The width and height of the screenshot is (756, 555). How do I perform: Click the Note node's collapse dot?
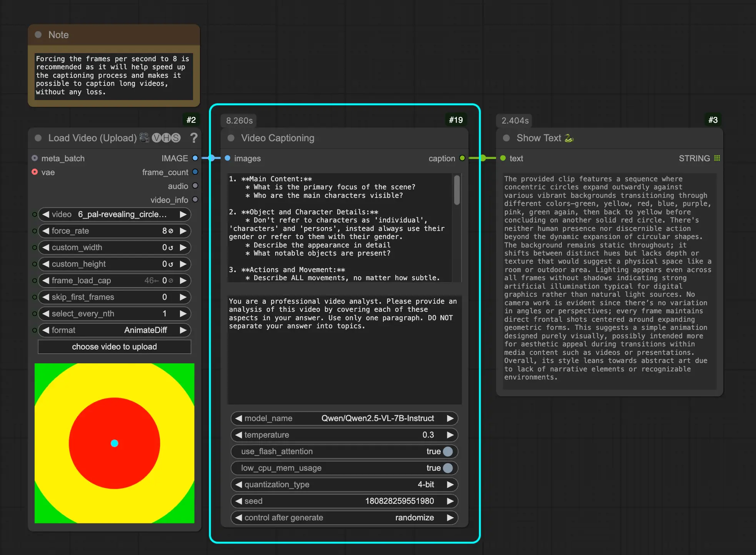click(x=38, y=35)
